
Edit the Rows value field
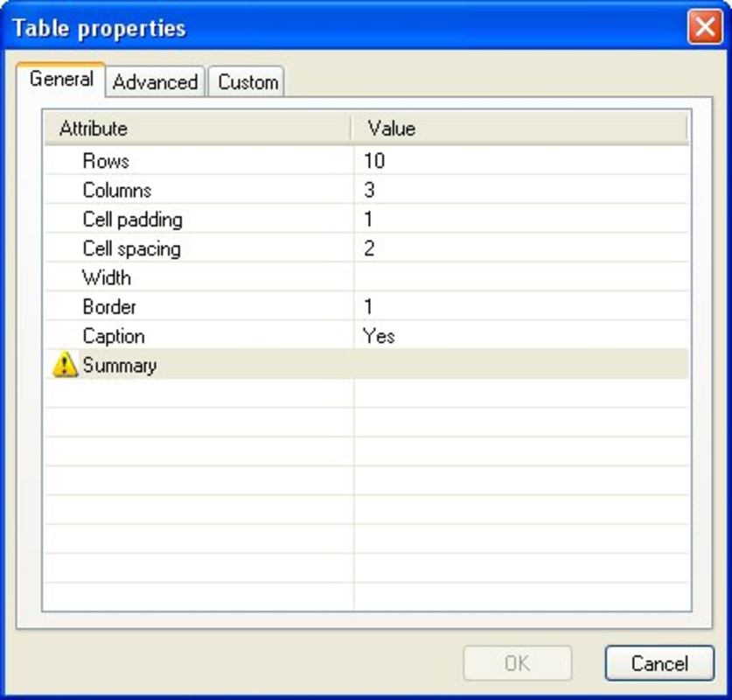pos(521,160)
